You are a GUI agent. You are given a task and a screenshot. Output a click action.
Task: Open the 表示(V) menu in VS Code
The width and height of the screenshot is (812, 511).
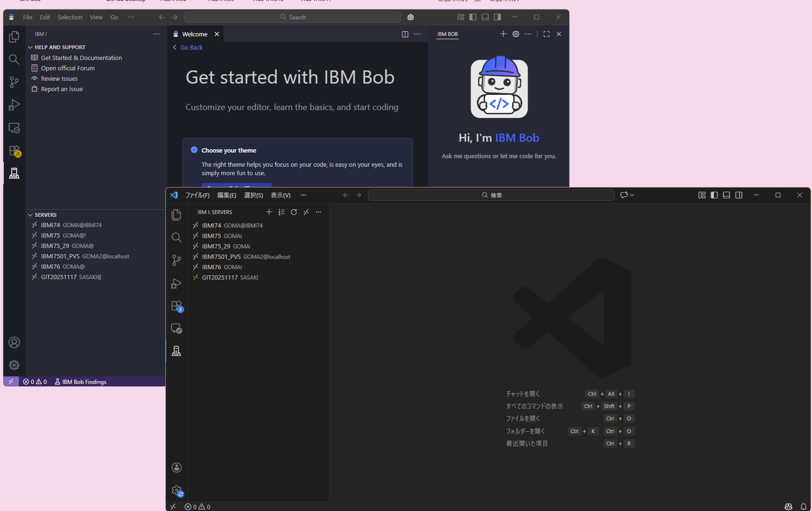click(281, 195)
